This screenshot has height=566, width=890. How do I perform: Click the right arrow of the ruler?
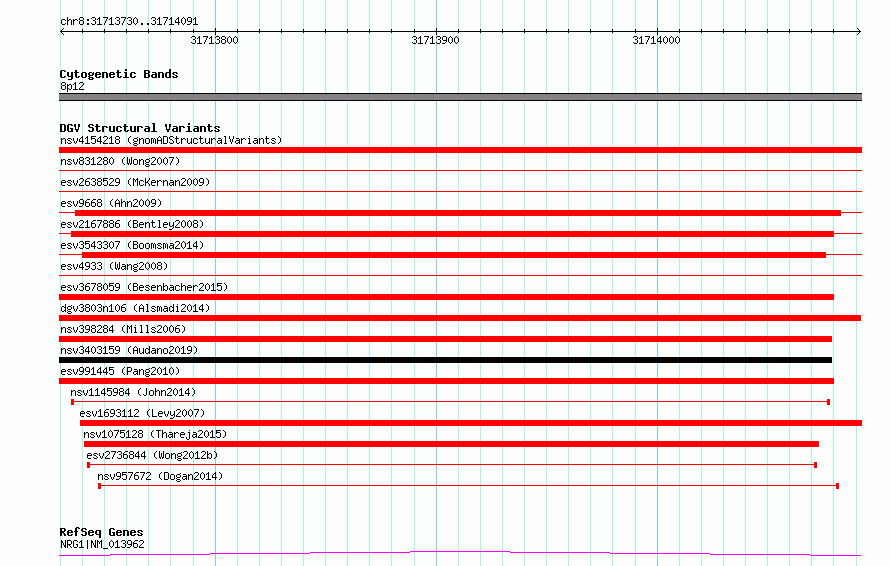pyautogui.click(x=858, y=31)
